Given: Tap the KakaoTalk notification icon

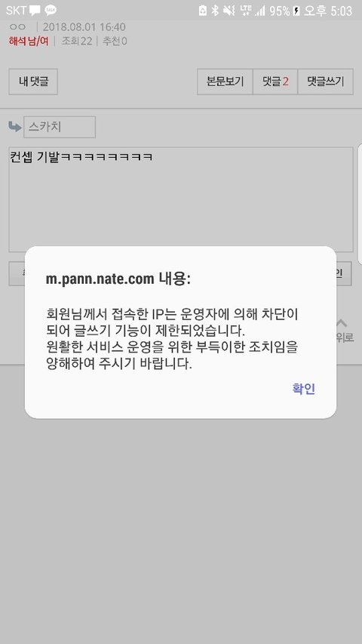Looking at the screenshot, I should [51, 11].
